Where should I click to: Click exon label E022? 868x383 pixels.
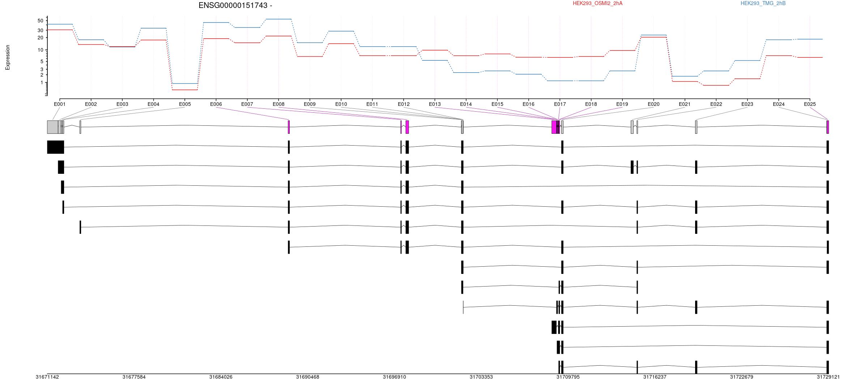click(x=716, y=104)
